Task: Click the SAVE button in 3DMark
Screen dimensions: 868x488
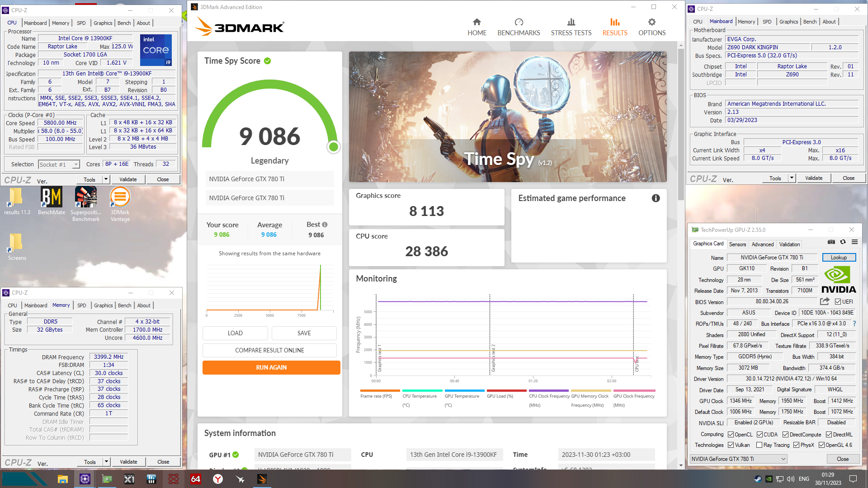Action: click(304, 333)
